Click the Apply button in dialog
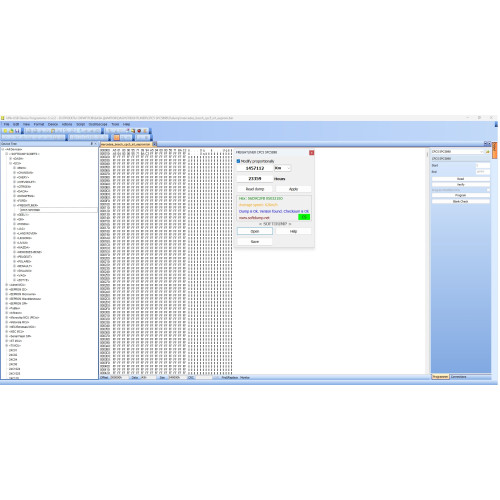This screenshot has height=500, width=500. pyautogui.click(x=293, y=189)
